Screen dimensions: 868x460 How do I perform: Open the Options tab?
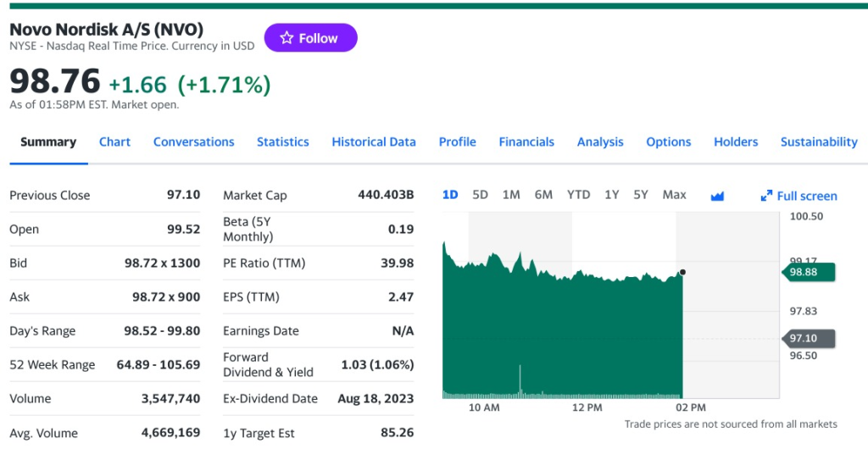pos(669,141)
